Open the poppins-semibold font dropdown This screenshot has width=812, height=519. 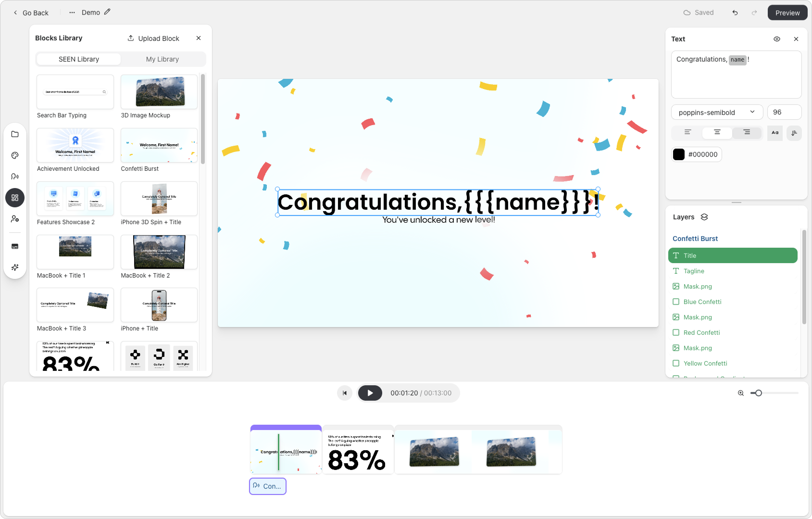pyautogui.click(x=717, y=112)
